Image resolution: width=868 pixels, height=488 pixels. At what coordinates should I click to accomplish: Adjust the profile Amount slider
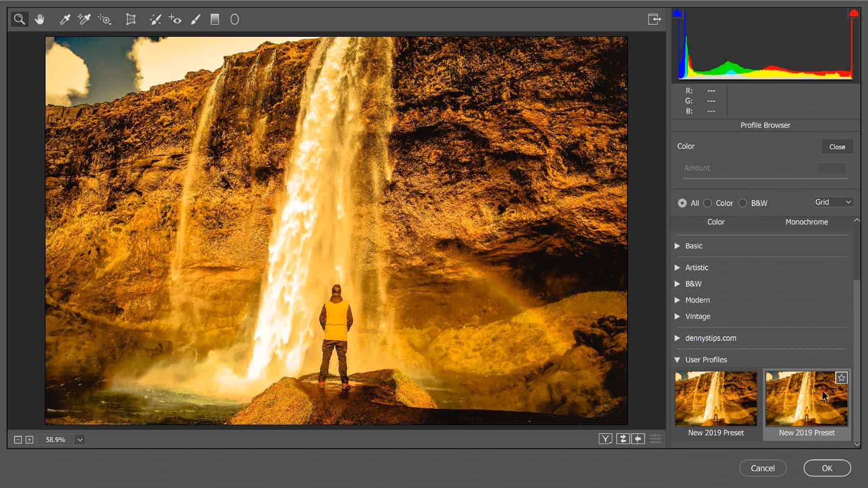(765, 178)
